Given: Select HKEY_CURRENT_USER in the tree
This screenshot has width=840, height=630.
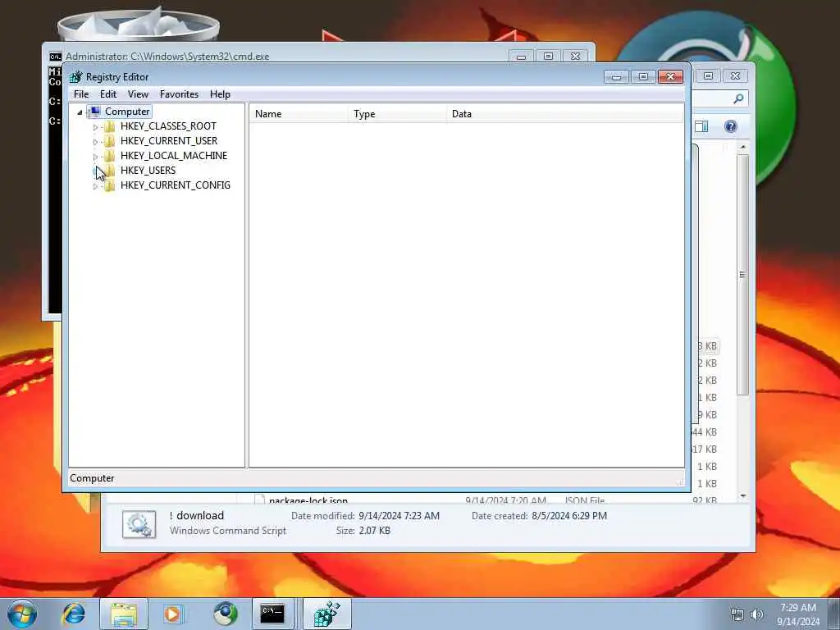Looking at the screenshot, I should 169,141.
